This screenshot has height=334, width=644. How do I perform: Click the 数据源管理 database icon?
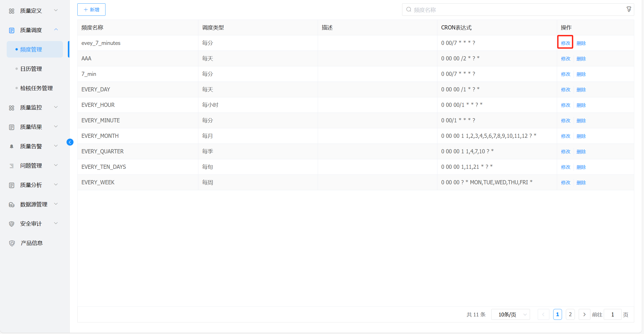click(x=12, y=205)
